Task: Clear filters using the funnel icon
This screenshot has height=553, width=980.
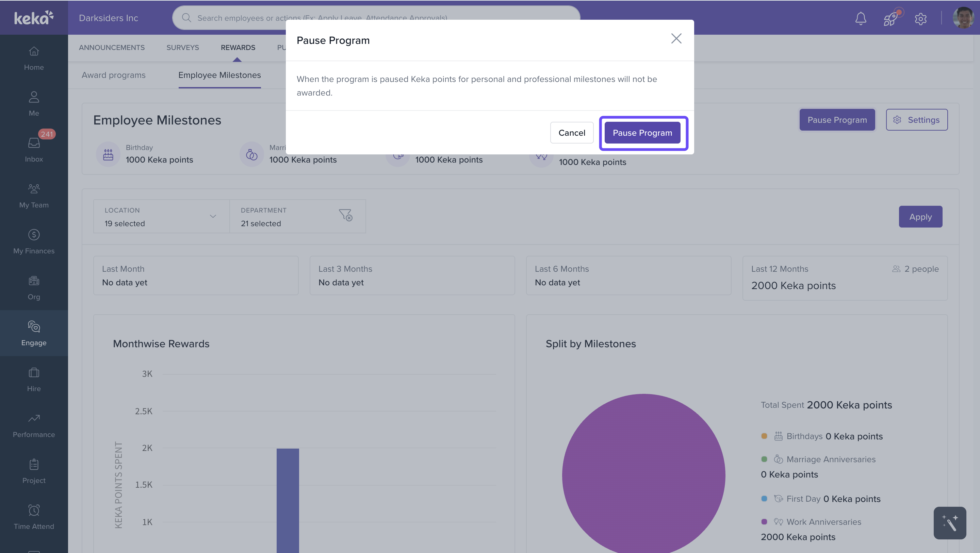Action: 345,215
